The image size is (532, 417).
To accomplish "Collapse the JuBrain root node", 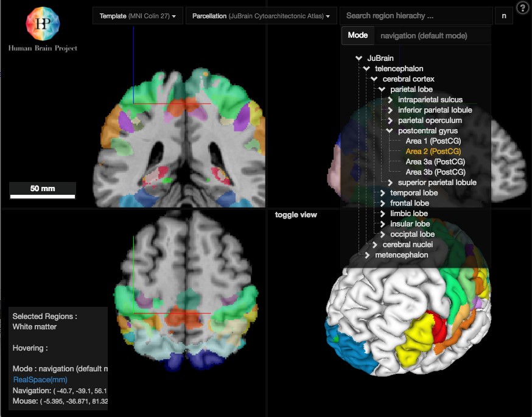I will pyautogui.click(x=360, y=58).
